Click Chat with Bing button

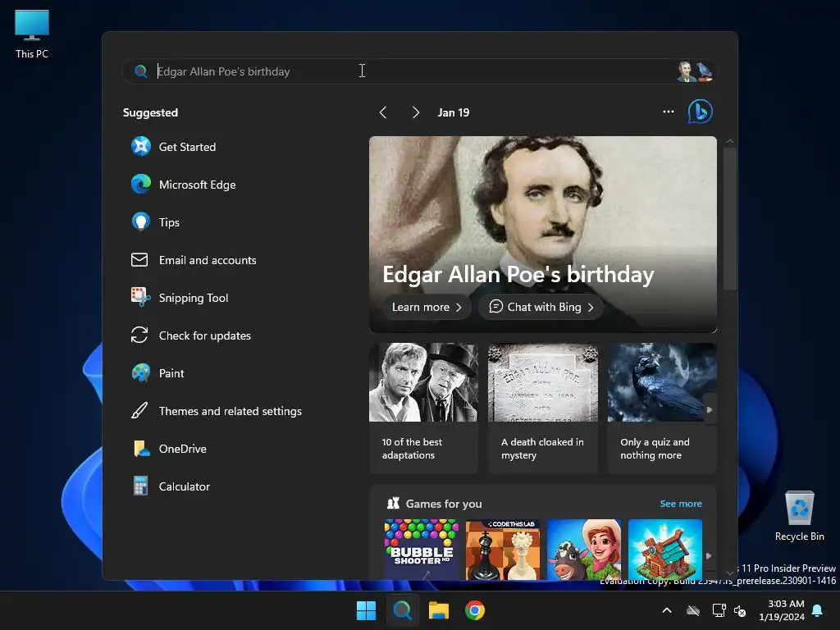tap(541, 307)
